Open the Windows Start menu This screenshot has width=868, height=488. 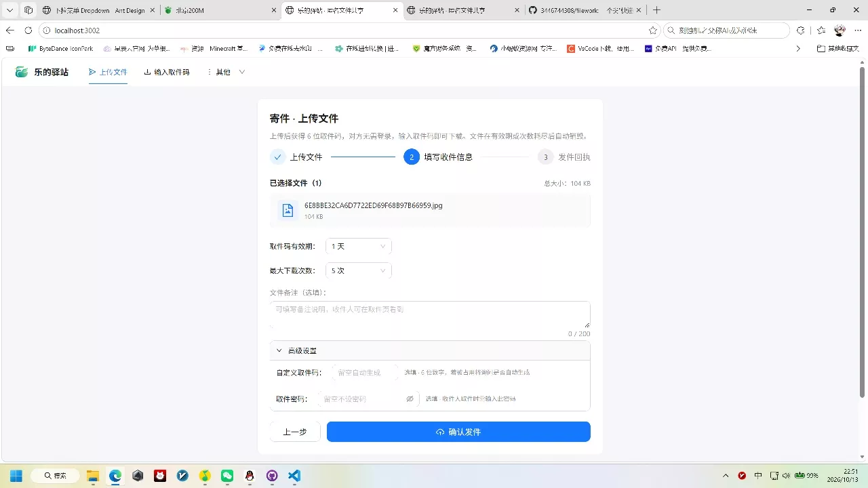[16, 476]
